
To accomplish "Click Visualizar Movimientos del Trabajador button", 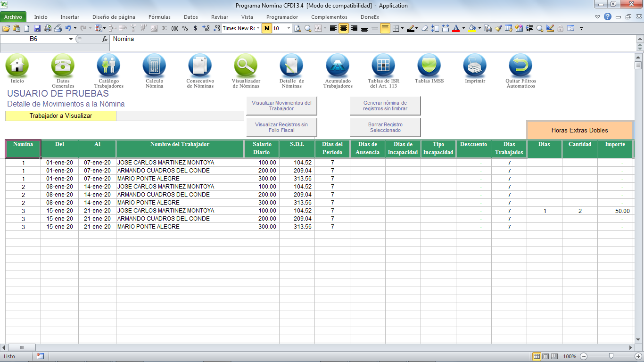I will click(281, 106).
